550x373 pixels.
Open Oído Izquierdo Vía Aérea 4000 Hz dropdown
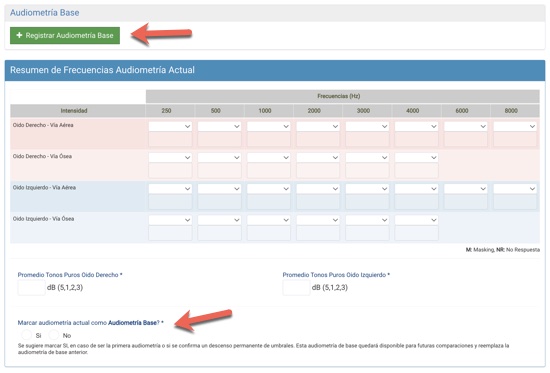416,189
